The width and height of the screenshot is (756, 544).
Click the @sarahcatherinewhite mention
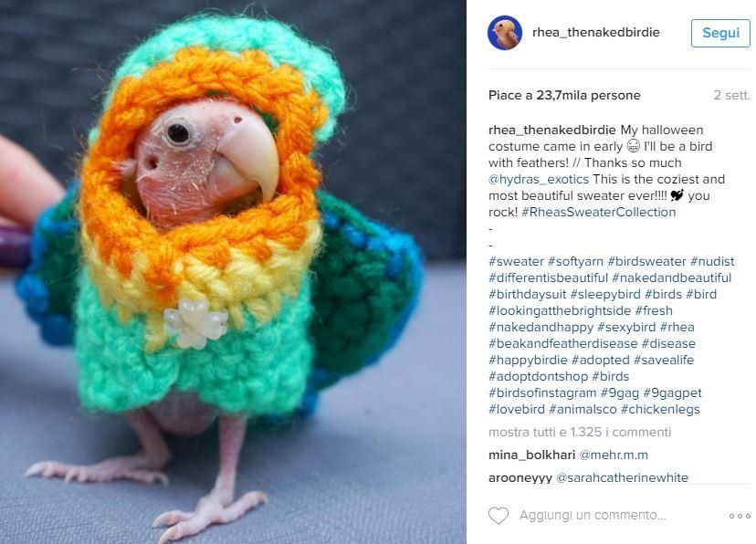click(623, 477)
